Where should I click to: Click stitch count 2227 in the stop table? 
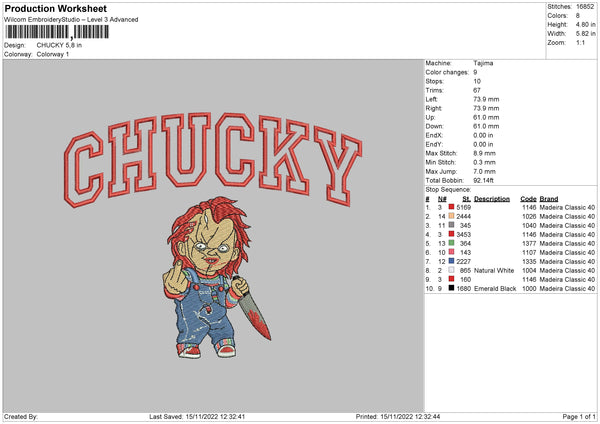coord(463,261)
